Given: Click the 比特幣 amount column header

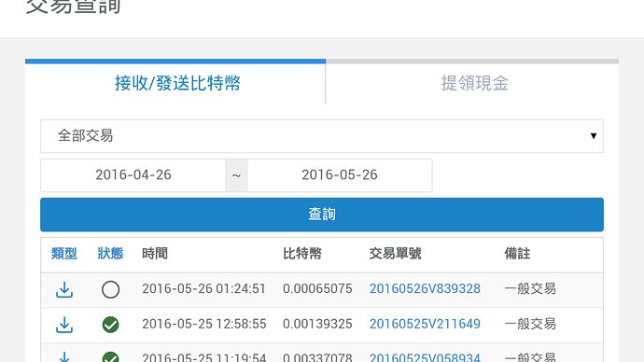Looking at the screenshot, I should click(302, 254).
